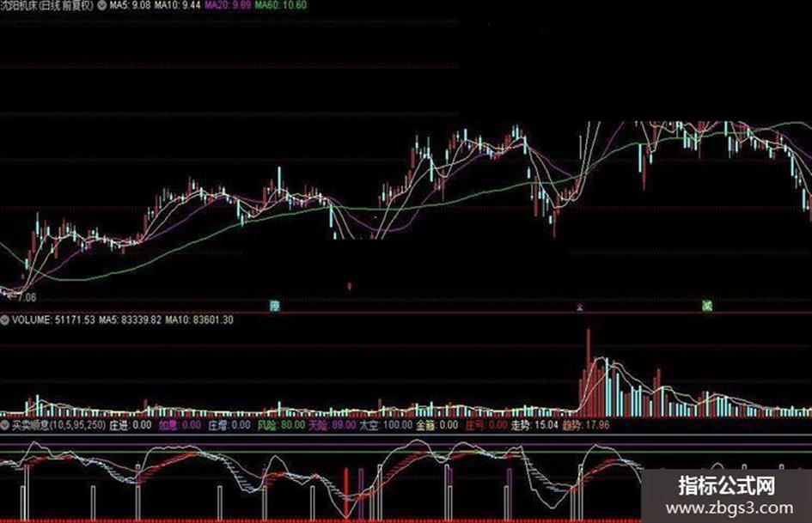Click the 7.06 low price label
812x523 pixels.
[x=27, y=297]
